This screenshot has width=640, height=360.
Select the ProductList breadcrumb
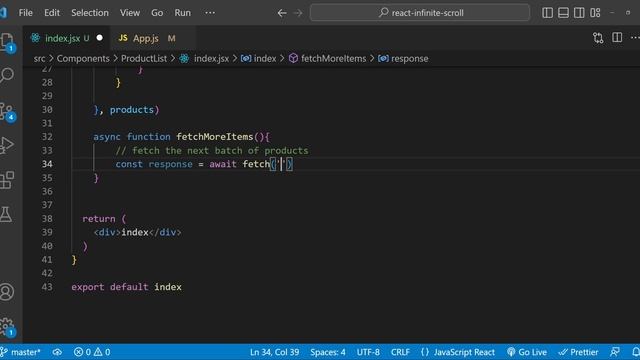(144, 58)
